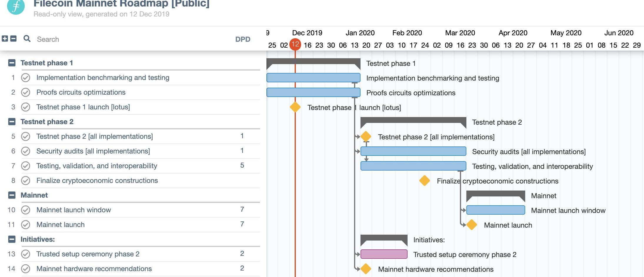Click the search magnifier icon
This screenshot has height=277, width=644.
[x=27, y=39]
